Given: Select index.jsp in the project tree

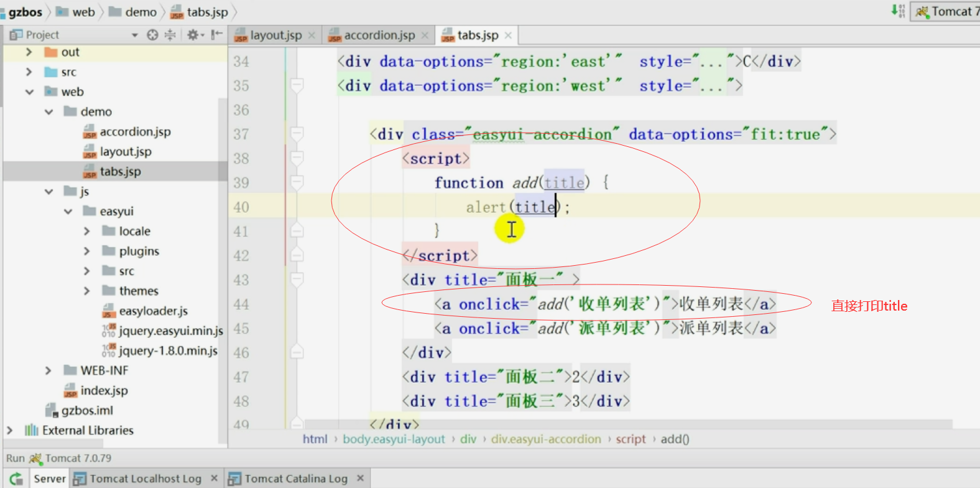Looking at the screenshot, I should coord(104,391).
